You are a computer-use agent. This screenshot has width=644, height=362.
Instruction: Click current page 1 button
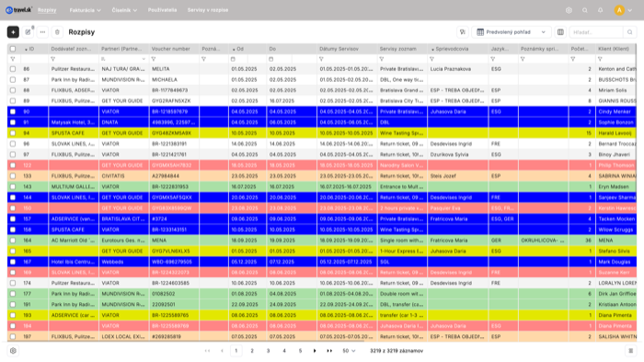coord(236,351)
